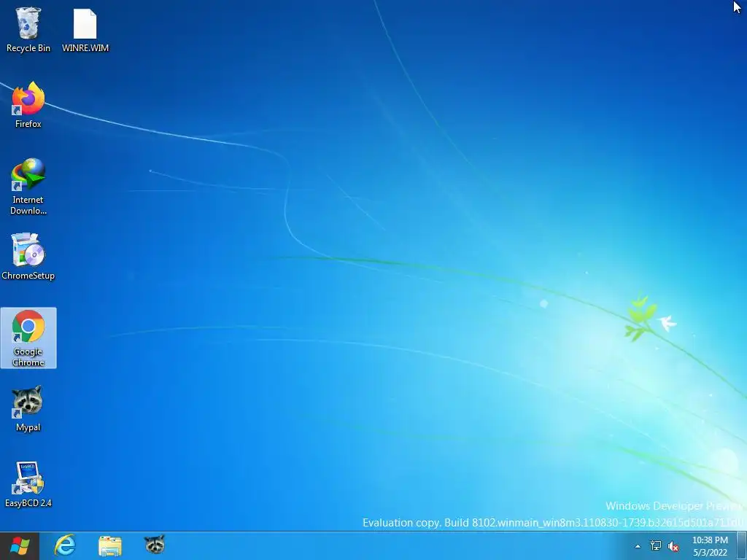Viewport: 747px width, 560px height.
Task: Select the Firefox desktop shortcut
Action: [28, 105]
